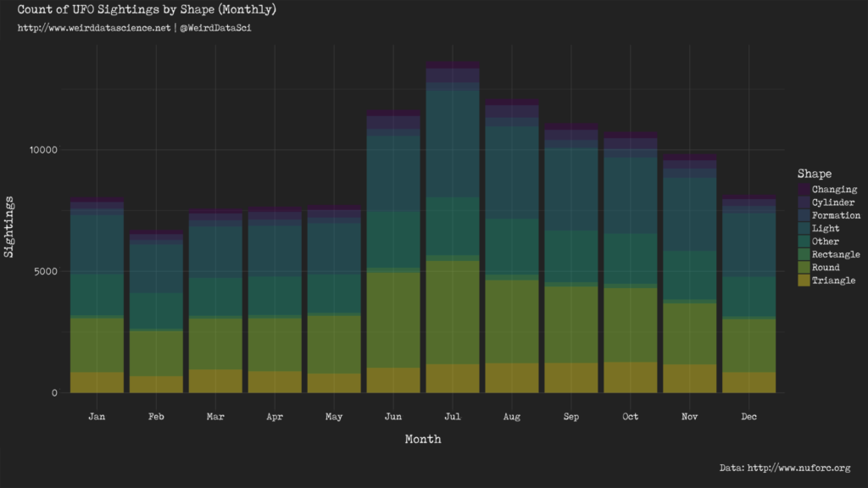The height and width of the screenshot is (488, 868).
Task: Click the Cylinder legend color swatch
Action: 804,202
